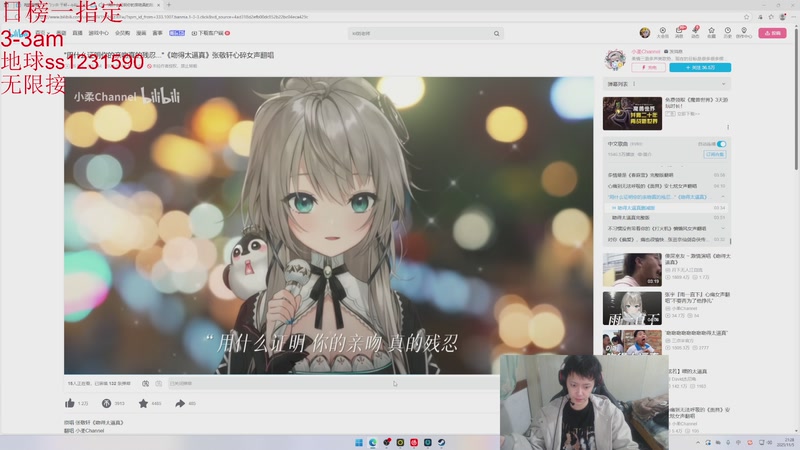Toggle the 自动连播 autoplay switch

coord(721,144)
